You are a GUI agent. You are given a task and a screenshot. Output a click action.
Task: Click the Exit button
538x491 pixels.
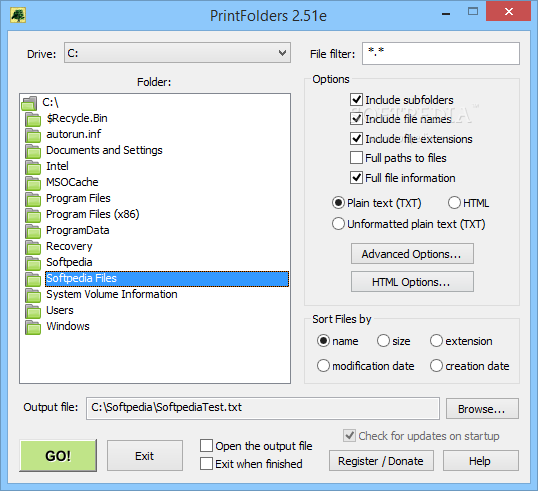click(144, 456)
